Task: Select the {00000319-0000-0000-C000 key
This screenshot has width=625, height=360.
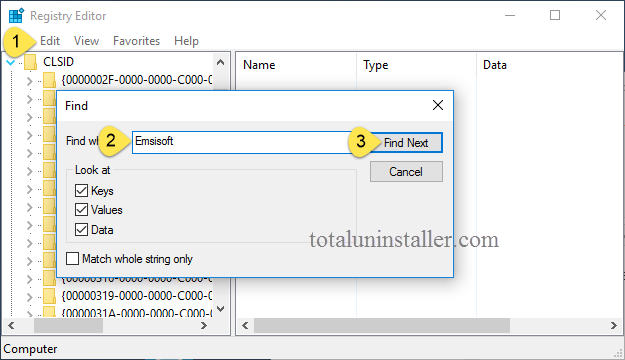Action: [137, 296]
